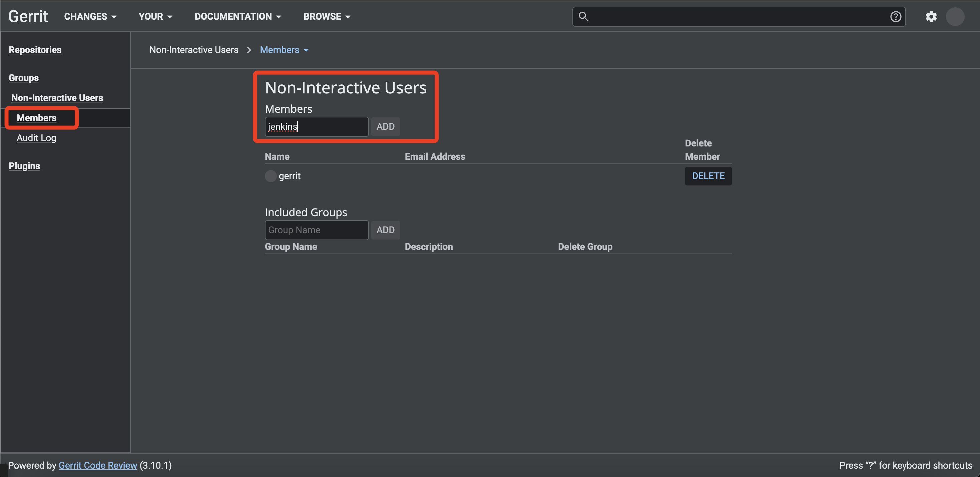Click ADD next to Group Name
980x477 pixels.
coord(385,230)
